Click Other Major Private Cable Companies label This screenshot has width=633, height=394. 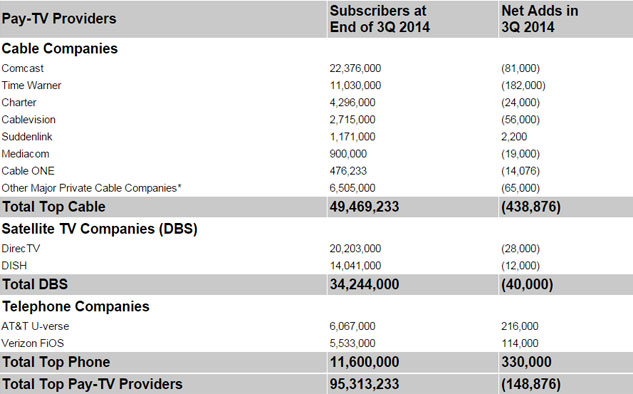pos(92,188)
